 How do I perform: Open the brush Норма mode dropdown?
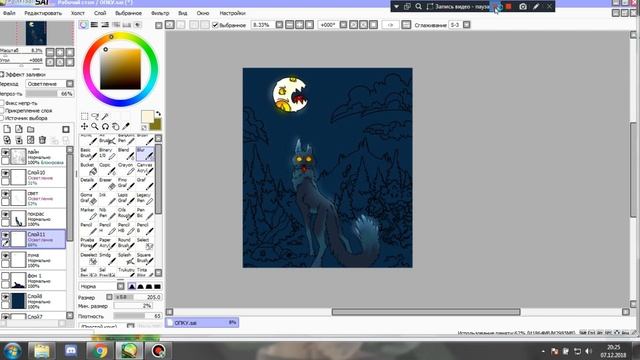click(120, 286)
